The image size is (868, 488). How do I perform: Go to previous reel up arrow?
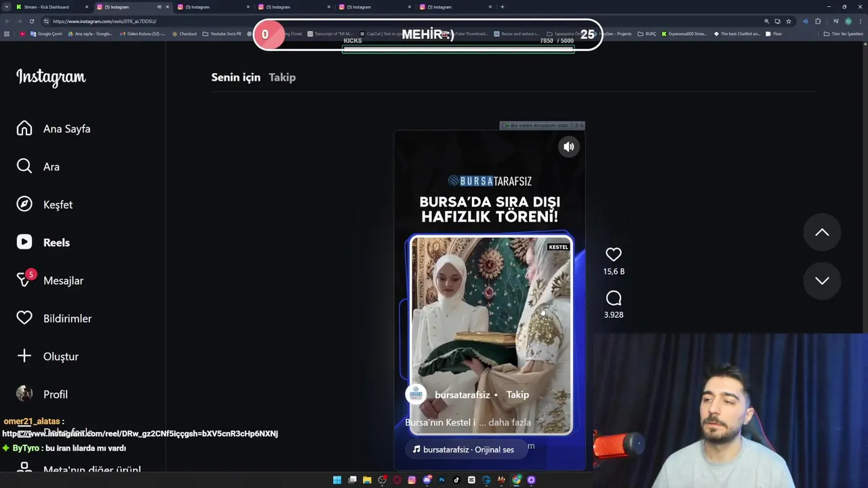(822, 232)
